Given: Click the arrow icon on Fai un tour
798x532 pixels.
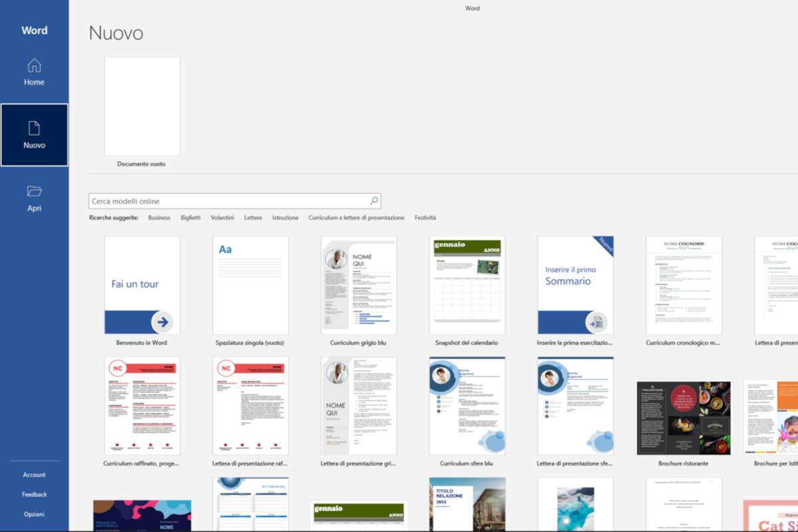Looking at the screenshot, I should (163, 323).
